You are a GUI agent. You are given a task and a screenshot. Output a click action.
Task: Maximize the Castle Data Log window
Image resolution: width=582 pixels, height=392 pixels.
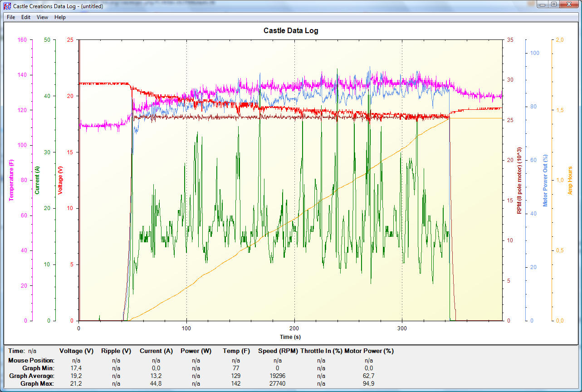click(x=553, y=5)
